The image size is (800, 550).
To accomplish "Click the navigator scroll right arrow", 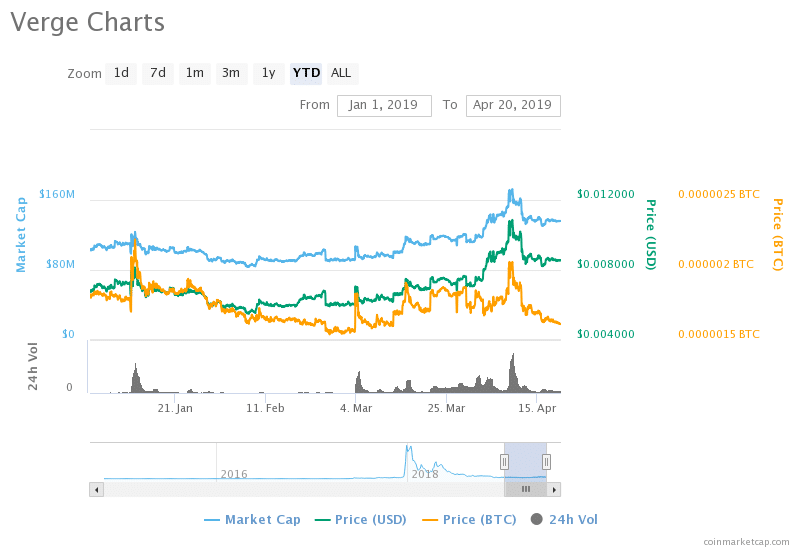I will pos(554,490).
